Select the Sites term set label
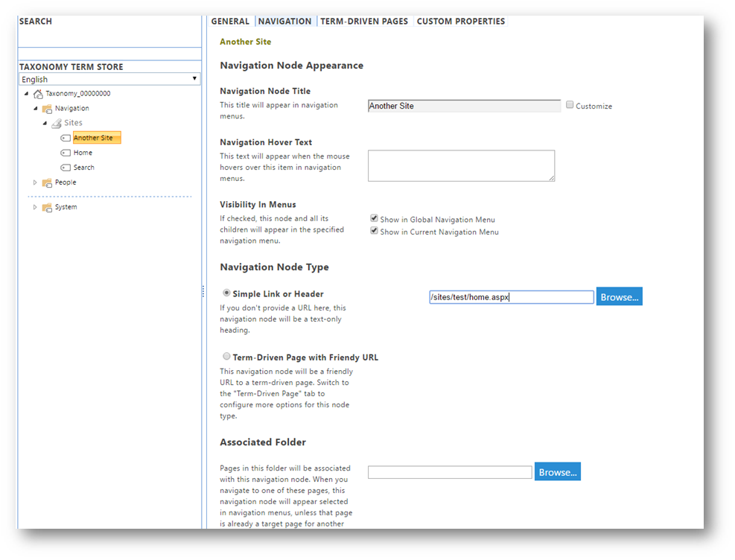Viewport: 735px width, 560px height. point(73,123)
